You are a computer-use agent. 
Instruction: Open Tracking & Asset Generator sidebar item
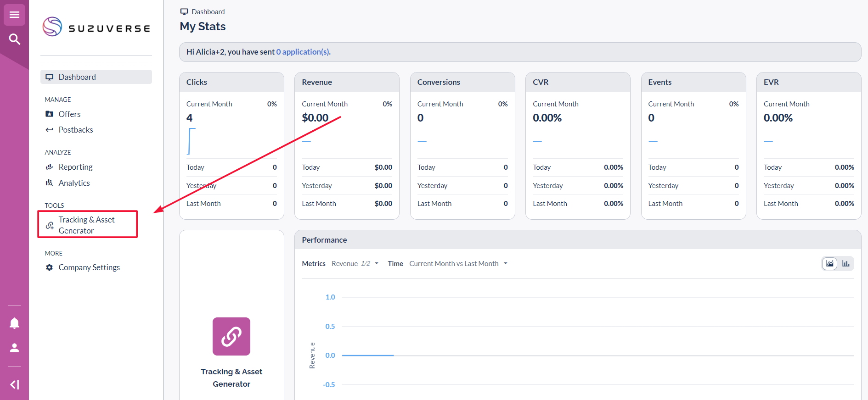tap(86, 225)
